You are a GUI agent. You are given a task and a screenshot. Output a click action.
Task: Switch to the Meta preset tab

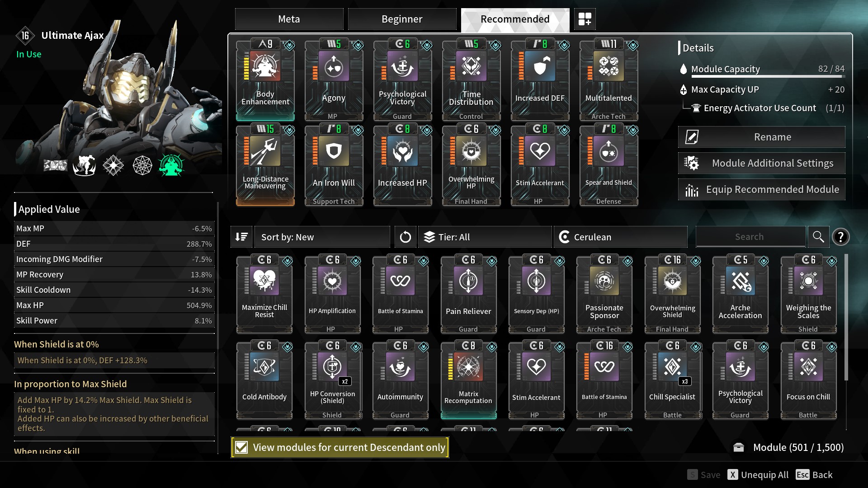pos(289,19)
